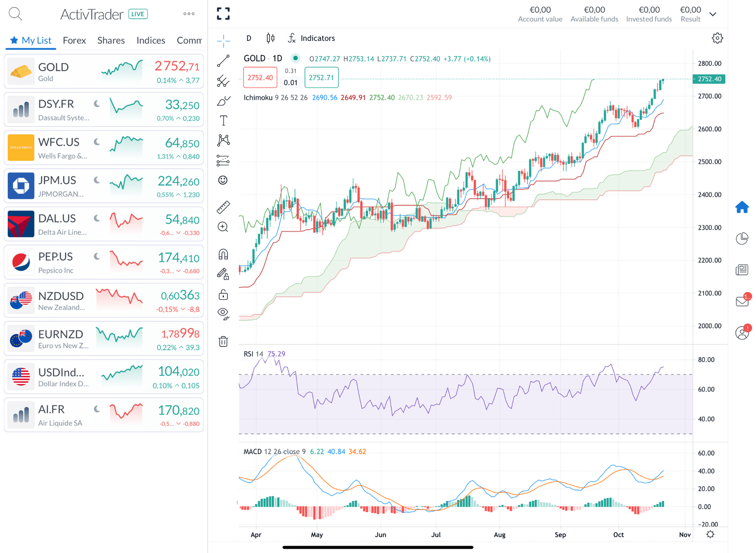756x553 pixels.
Task: Click the search magnifier icon
Action: (x=15, y=14)
